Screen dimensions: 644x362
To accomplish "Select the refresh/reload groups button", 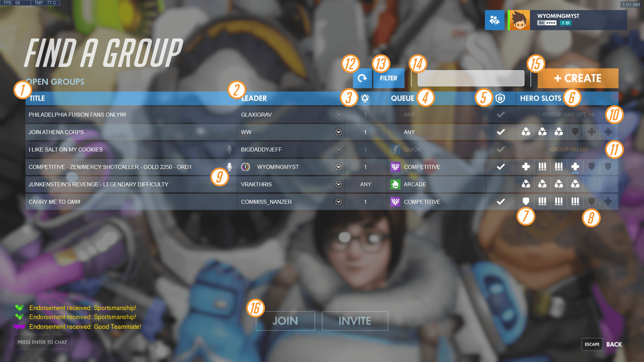I will click(363, 78).
